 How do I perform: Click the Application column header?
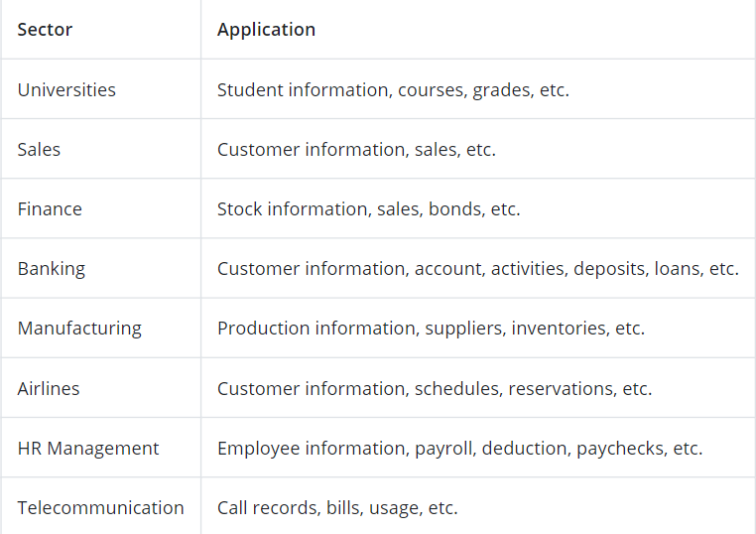click(266, 30)
